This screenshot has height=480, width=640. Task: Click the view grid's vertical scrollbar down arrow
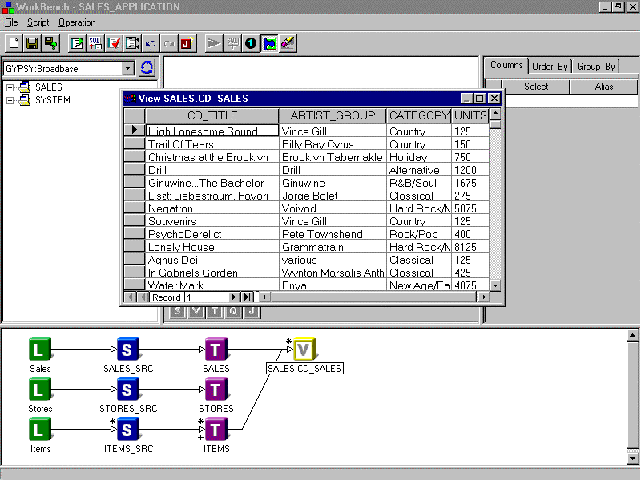click(495, 285)
